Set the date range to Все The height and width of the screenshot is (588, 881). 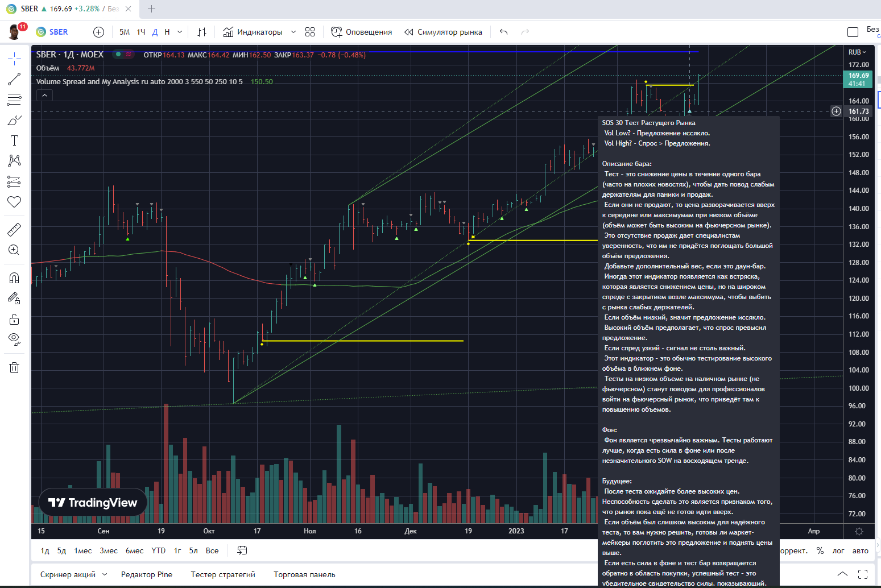pos(212,550)
